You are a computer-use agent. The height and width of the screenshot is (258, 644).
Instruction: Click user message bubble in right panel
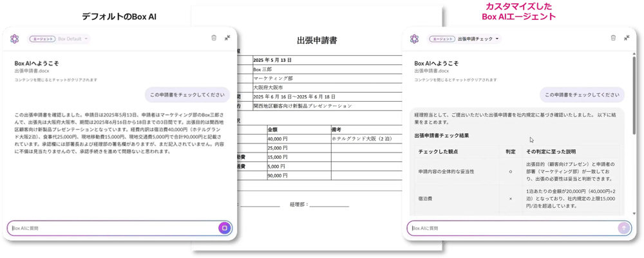582,95
